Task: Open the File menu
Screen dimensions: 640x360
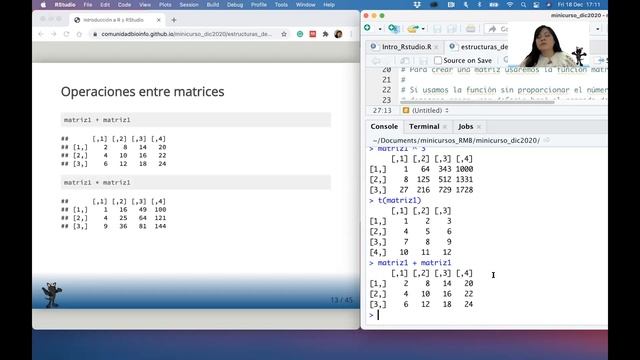Action: coord(88,5)
